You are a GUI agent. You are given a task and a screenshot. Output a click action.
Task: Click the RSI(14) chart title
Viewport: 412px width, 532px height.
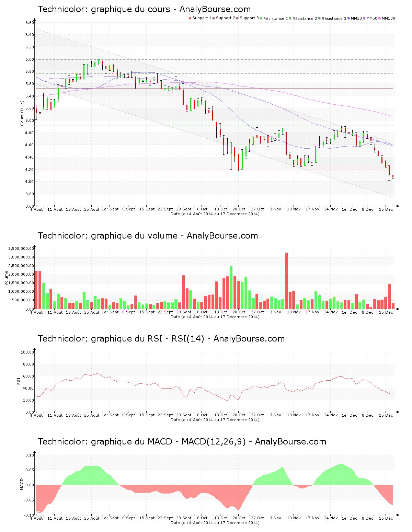pos(161,339)
